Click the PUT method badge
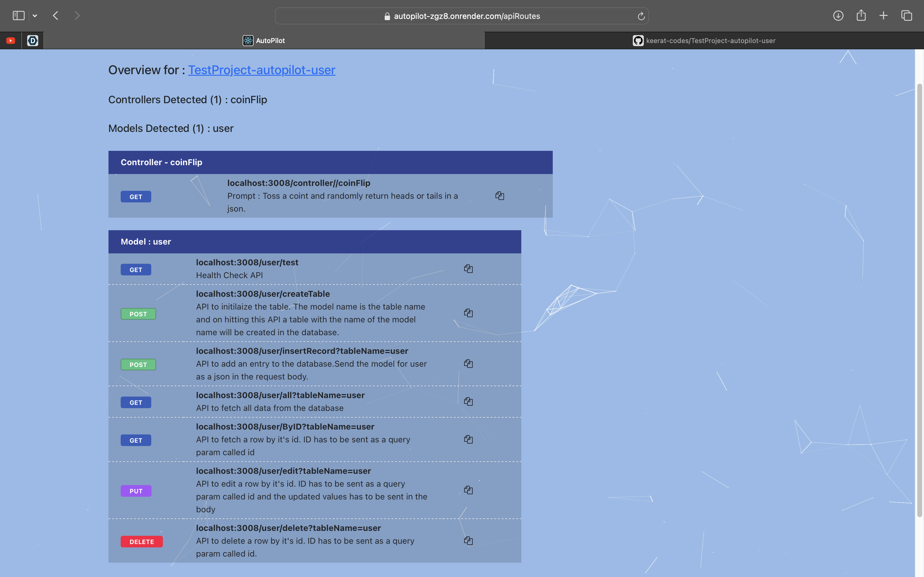This screenshot has width=924, height=577. point(136,491)
